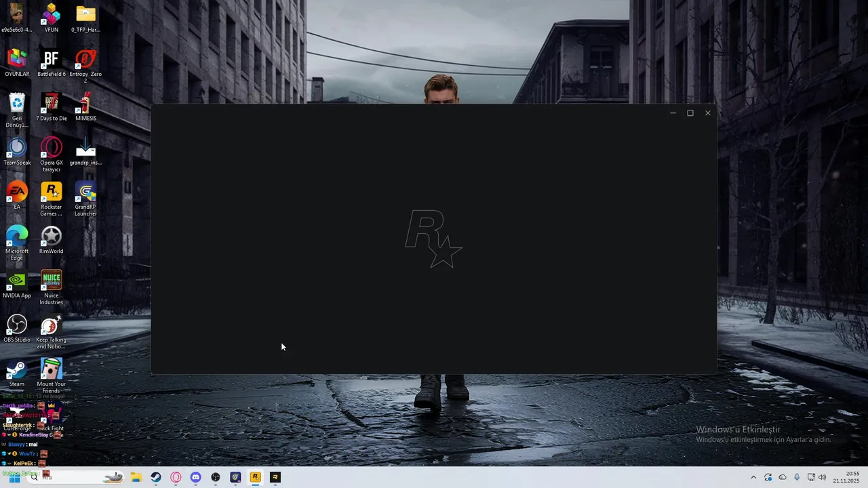Open Rockstar Games Launcher desktop shortcut

point(51,199)
